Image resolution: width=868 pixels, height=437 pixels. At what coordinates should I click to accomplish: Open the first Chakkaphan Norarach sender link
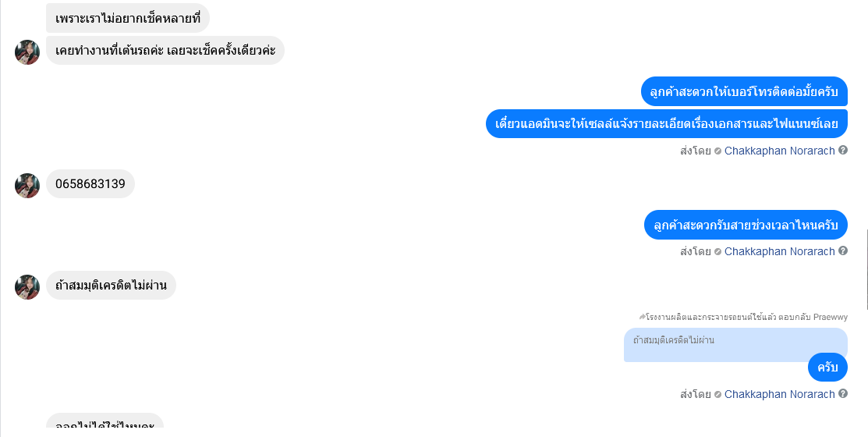(x=779, y=151)
